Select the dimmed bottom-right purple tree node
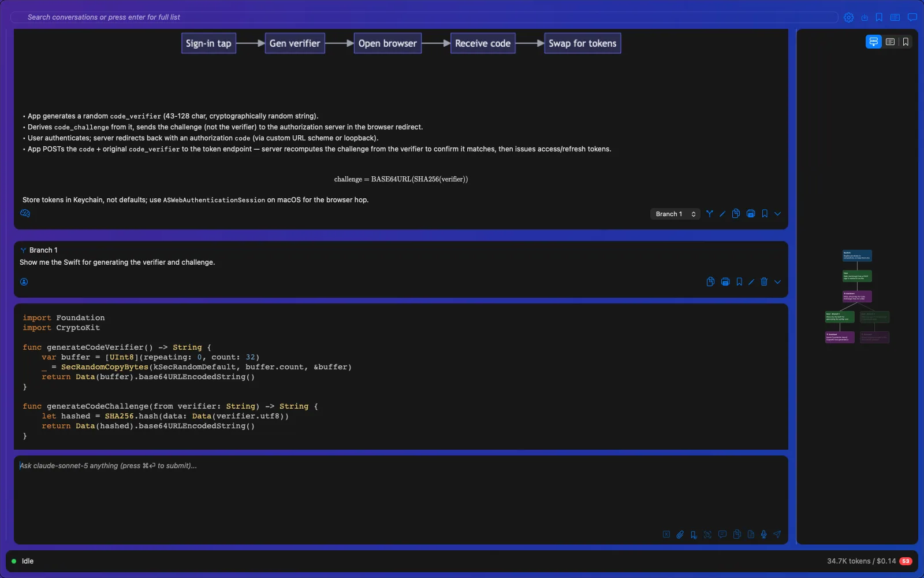The height and width of the screenshot is (578, 924). click(x=874, y=337)
